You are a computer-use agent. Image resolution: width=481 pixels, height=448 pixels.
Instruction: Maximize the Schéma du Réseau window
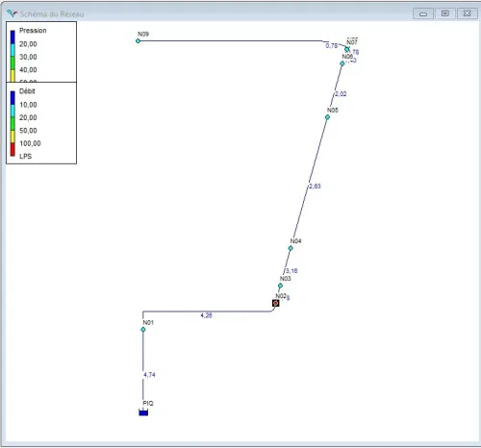click(x=445, y=13)
